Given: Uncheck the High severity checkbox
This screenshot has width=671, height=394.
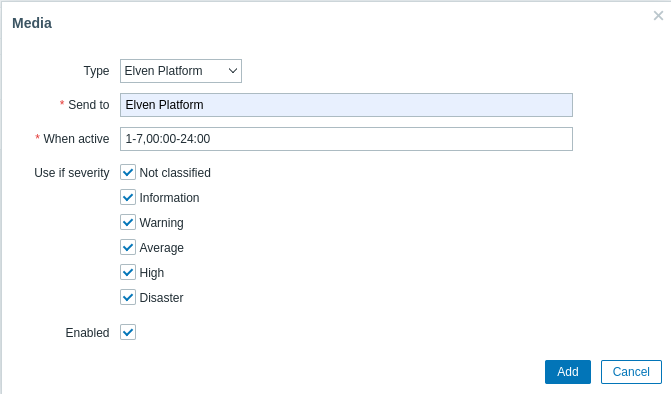Looking at the screenshot, I should coord(128,272).
